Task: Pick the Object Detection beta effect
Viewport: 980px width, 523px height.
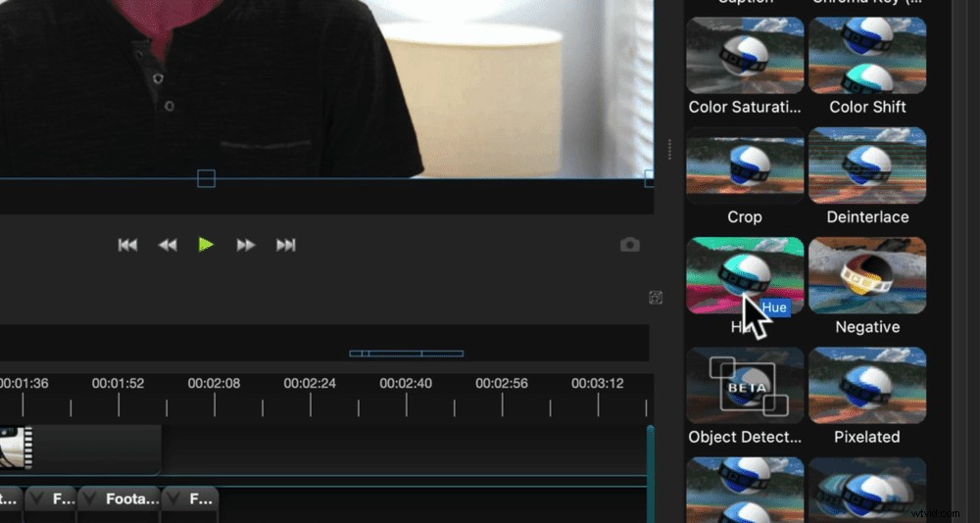Action: 745,386
